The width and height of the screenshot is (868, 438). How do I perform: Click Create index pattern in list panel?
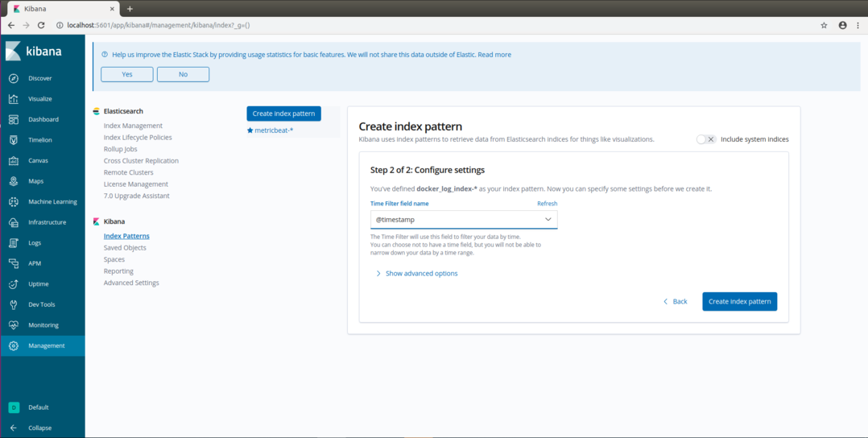click(284, 114)
